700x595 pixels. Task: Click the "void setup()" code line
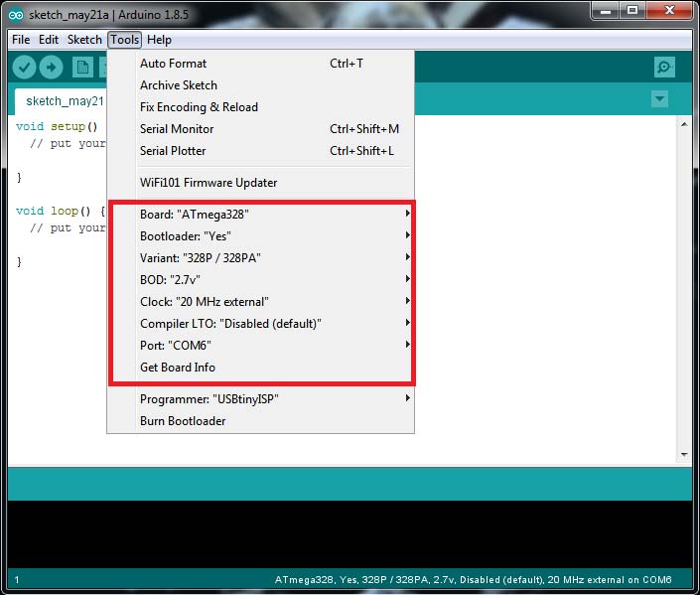click(x=57, y=127)
